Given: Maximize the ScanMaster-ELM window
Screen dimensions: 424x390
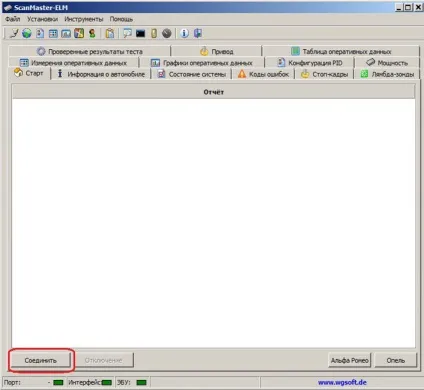Looking at the screenshot, I should 408,7.
